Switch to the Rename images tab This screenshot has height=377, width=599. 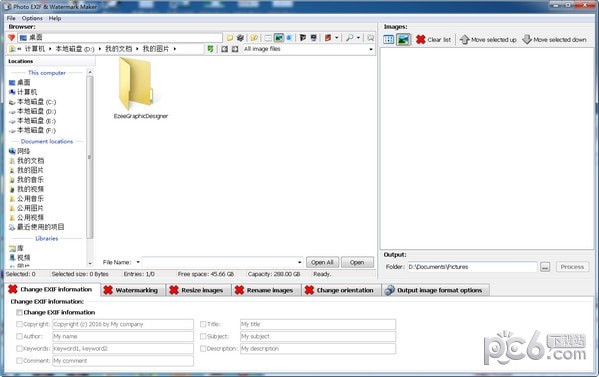(267, 290)
